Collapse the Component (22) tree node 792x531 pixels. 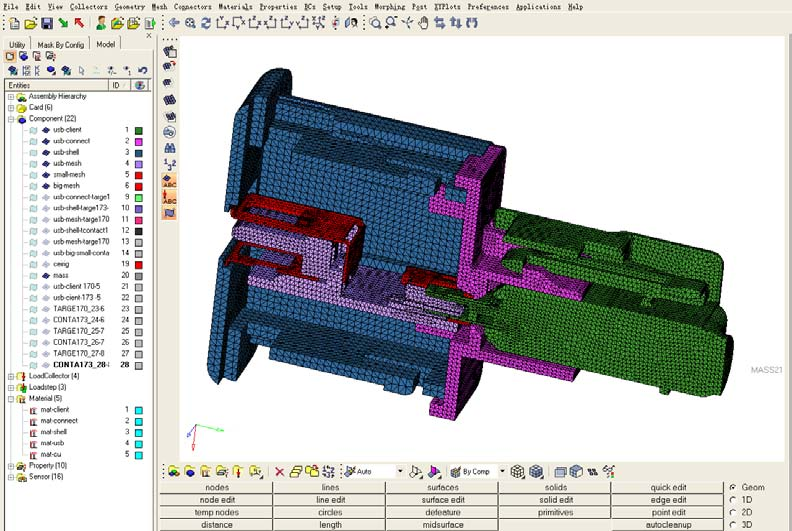pos(11,119)
